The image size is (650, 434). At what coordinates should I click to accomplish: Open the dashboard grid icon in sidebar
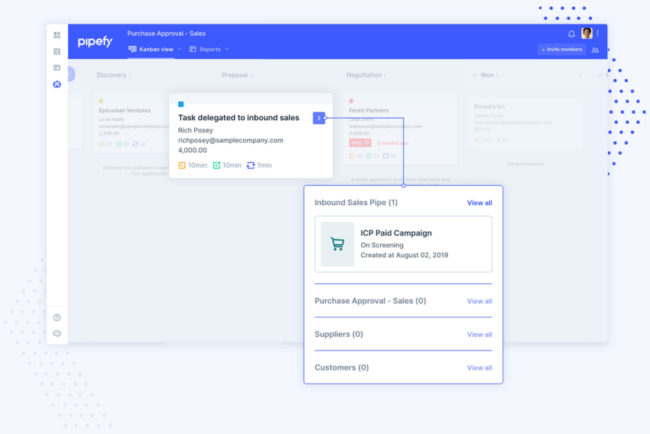point(57,35)
